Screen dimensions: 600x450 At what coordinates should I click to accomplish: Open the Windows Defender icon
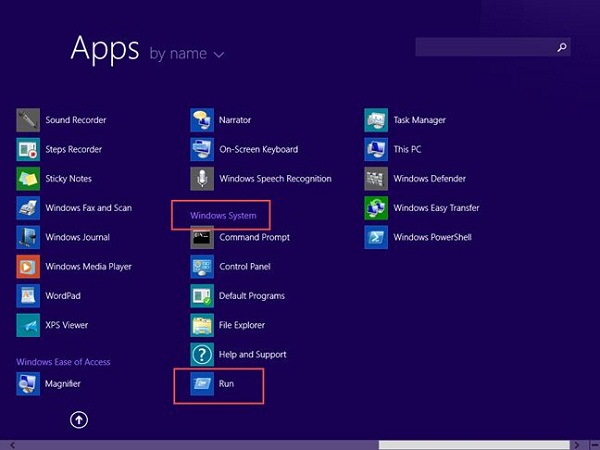coord(376,179)
